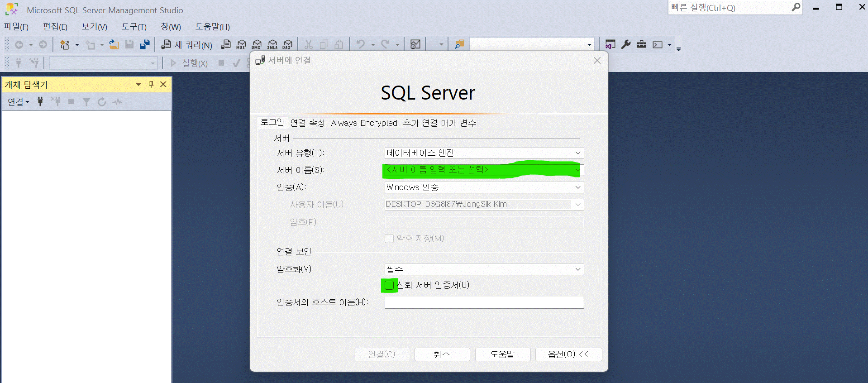Close the 개체 탐색기 panel
This screenshot has height=383, width=868.
click(163, 84)
